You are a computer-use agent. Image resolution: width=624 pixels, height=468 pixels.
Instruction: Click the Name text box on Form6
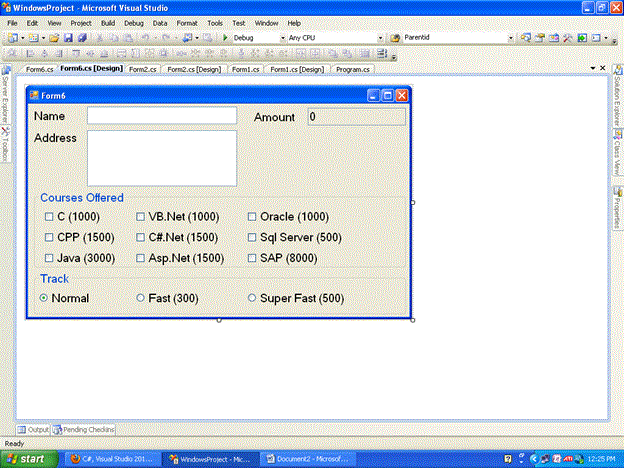(x=162, y=116)
